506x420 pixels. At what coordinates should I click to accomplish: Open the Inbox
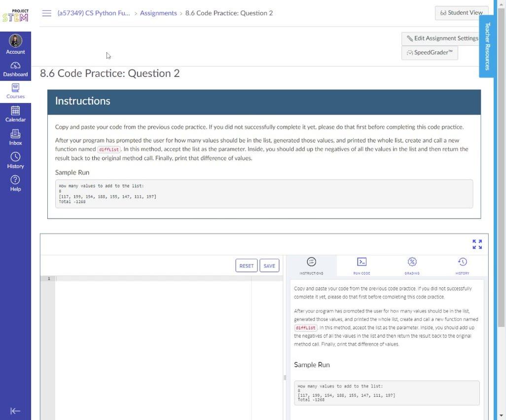coord(15,137)
